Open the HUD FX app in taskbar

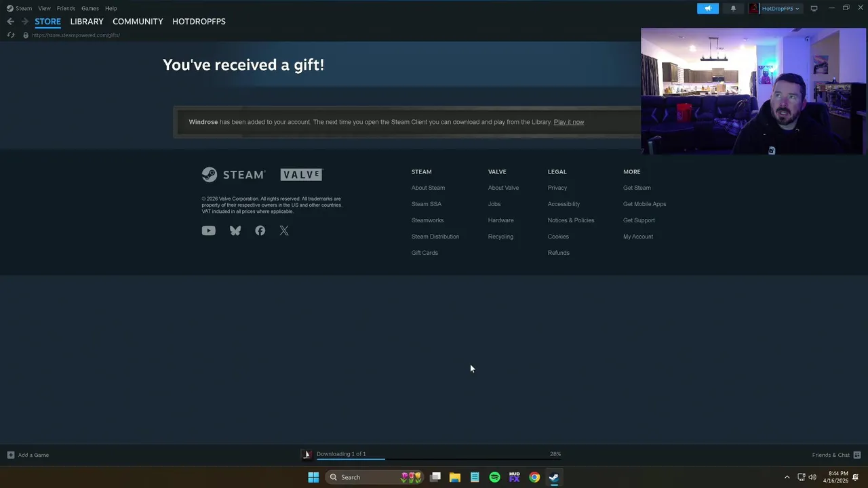pyautogui.click(x=514, y=477)
